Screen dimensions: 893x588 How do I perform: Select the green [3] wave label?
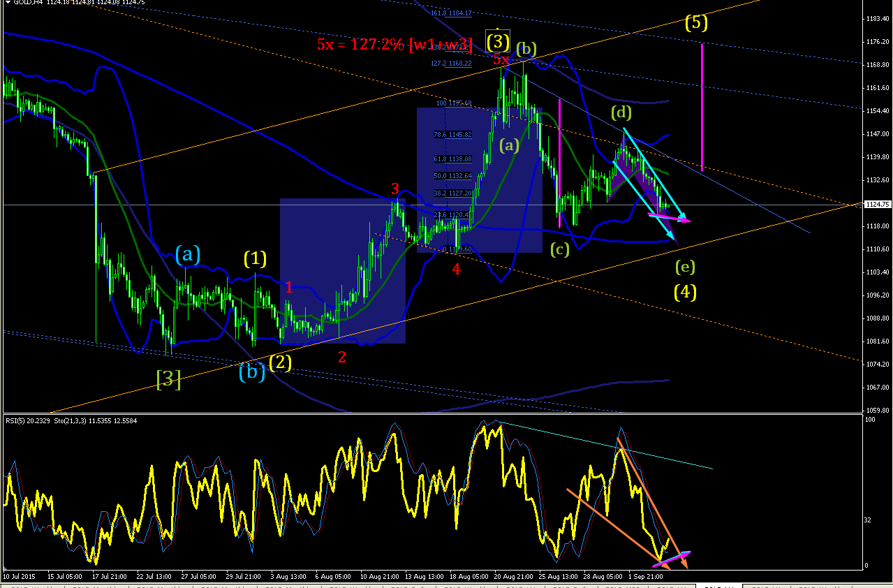[168, 379]
